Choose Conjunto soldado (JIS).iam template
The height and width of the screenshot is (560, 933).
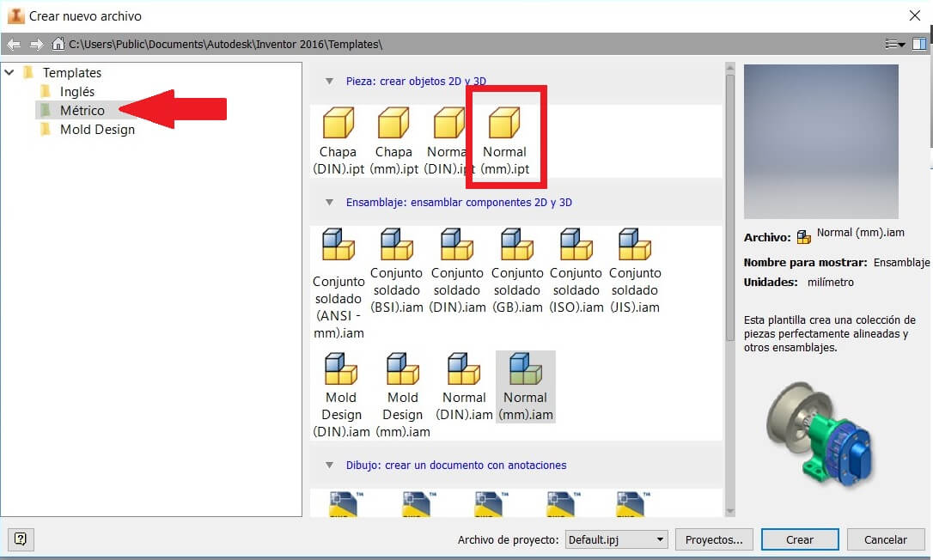(x=634, y=271)
